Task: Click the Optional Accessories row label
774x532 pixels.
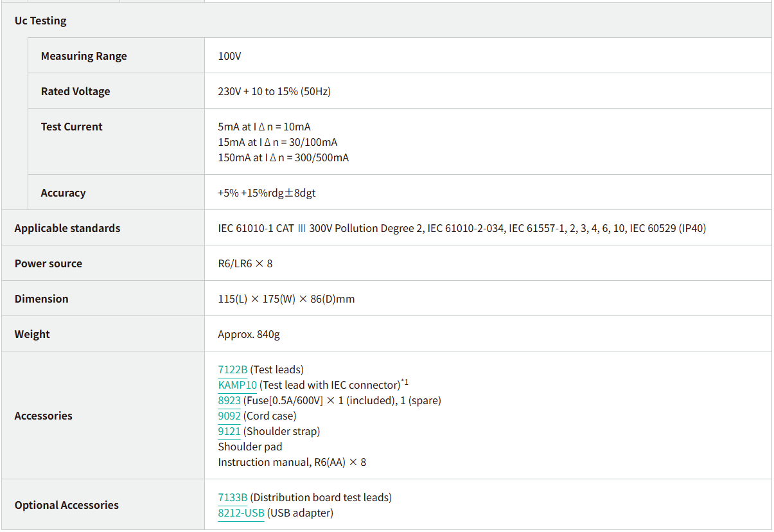Action: click(x=67, y=505)
